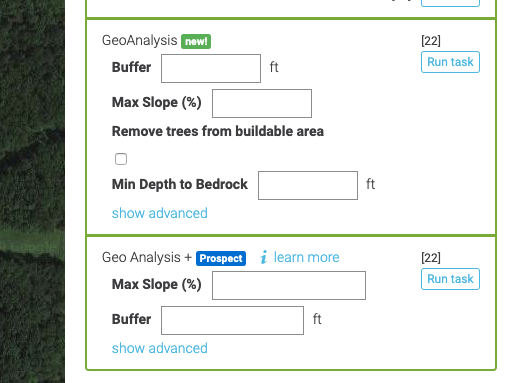
Task: Focus the GeoAnalysis Buffer input field
Action: 211,68
